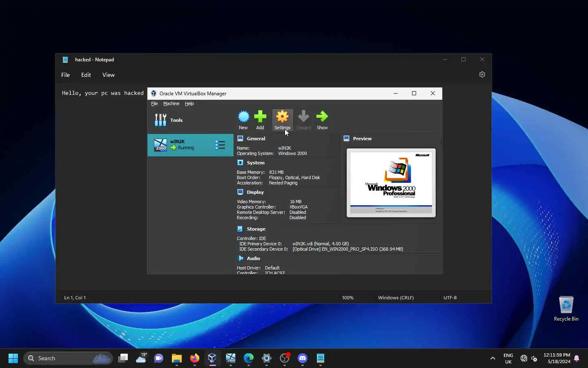Screen dimensions: 588x368
Task: Open the Windows Start menu
Action: point(13,358)
